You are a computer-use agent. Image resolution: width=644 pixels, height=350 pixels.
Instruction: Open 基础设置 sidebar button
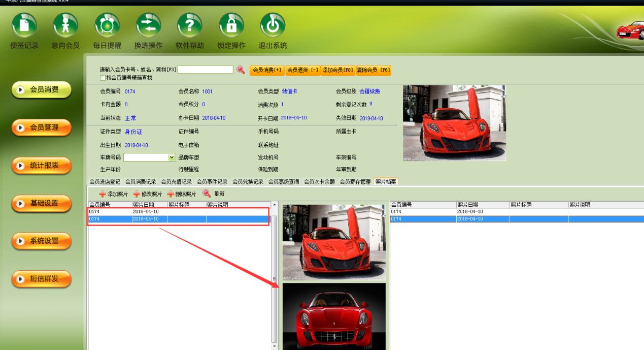click(42, 203)
